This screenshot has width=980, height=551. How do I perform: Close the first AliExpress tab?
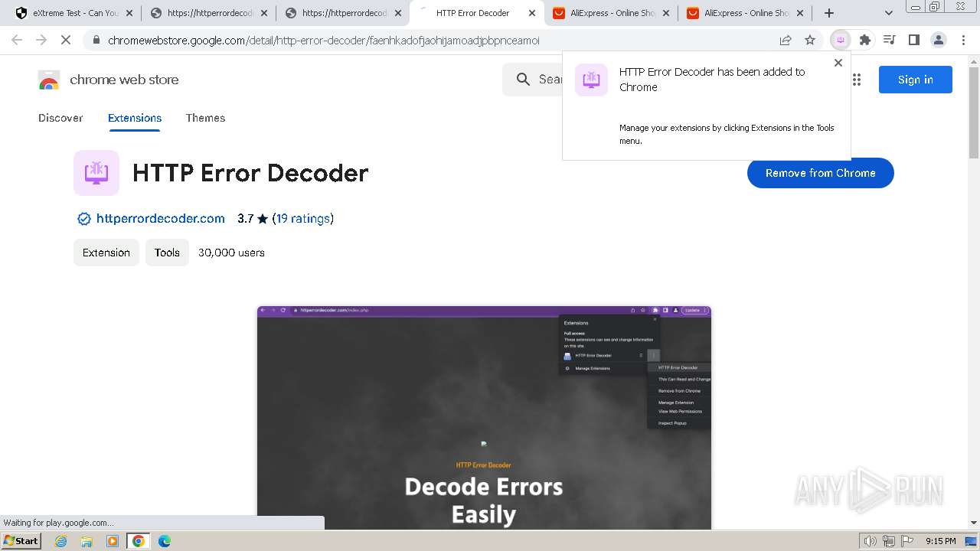pyautogui.click(x=665, y=13)
